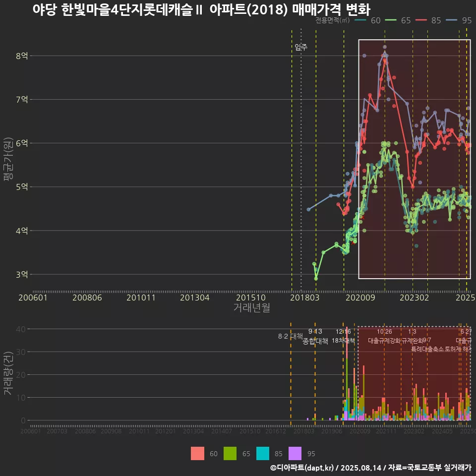Viewport: 476px width, 476px height.
Task: Click the 10·26 대출규제강화 annotation
Action: pos(384,336)
